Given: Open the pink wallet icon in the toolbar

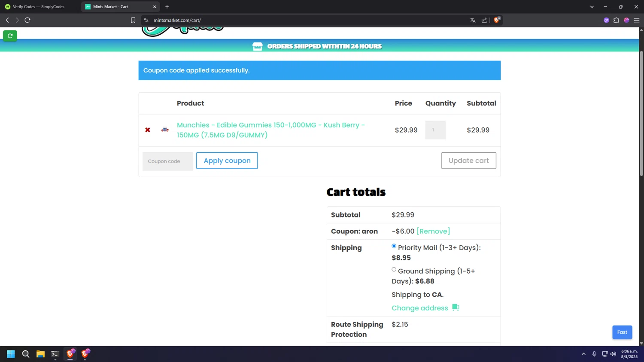Looking at the screenshot, I should tap(626, 20).
